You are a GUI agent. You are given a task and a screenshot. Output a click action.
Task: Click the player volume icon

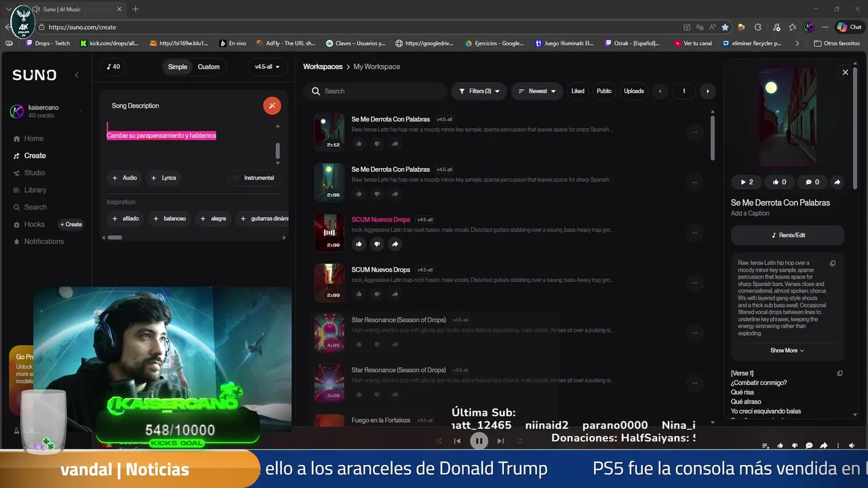pyautogui.click(x=852, y=446)
